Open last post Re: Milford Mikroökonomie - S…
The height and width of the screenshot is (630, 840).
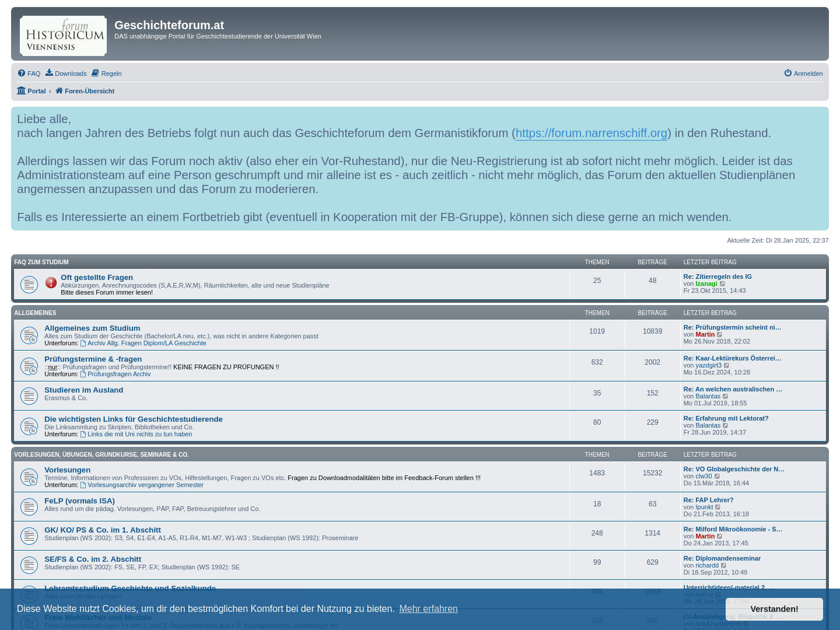coord(733,529)
